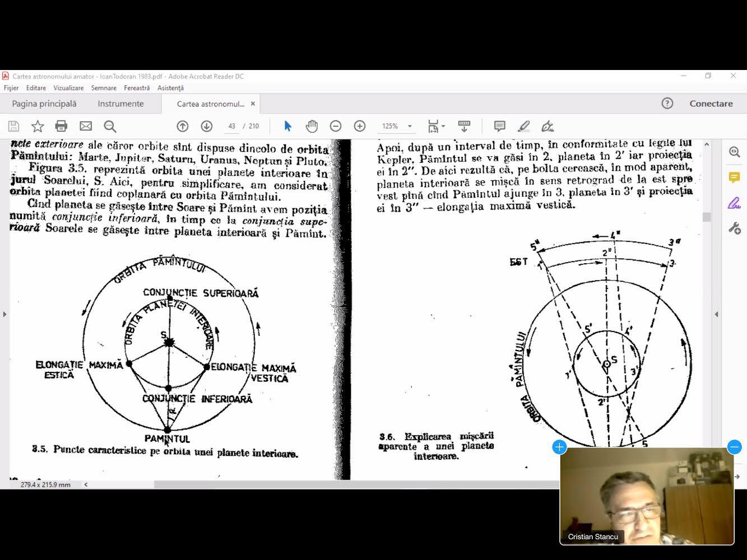Open search zoom tool in right pane
This screenshot has height=560, width=747.
(734, 152)
